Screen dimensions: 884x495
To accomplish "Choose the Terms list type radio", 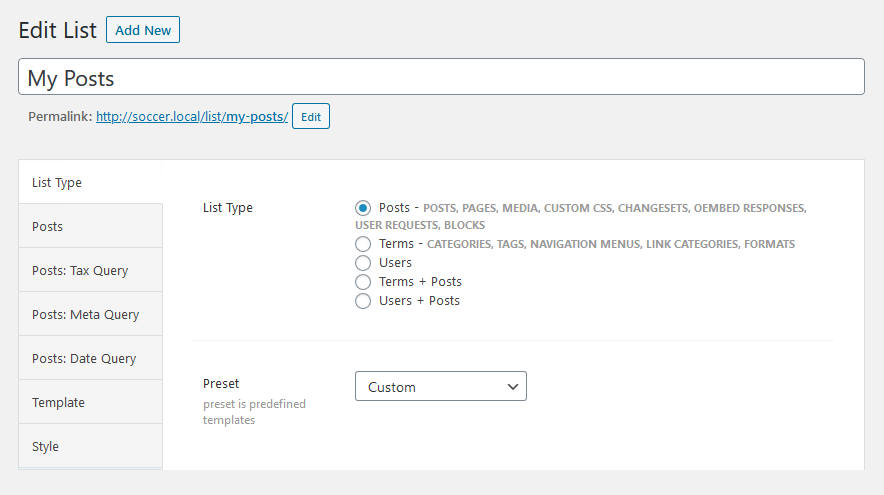I will pyautogui.click(x=363, y=244).
